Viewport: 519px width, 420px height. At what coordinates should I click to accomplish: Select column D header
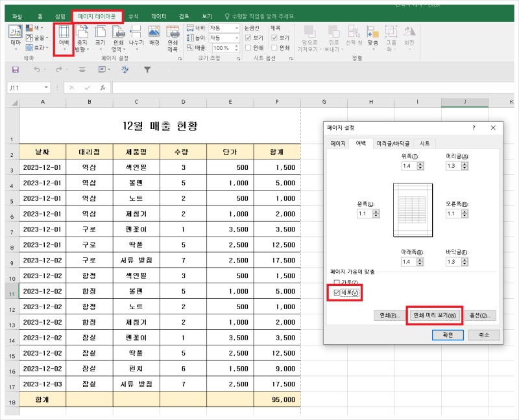tap(184, 102)
